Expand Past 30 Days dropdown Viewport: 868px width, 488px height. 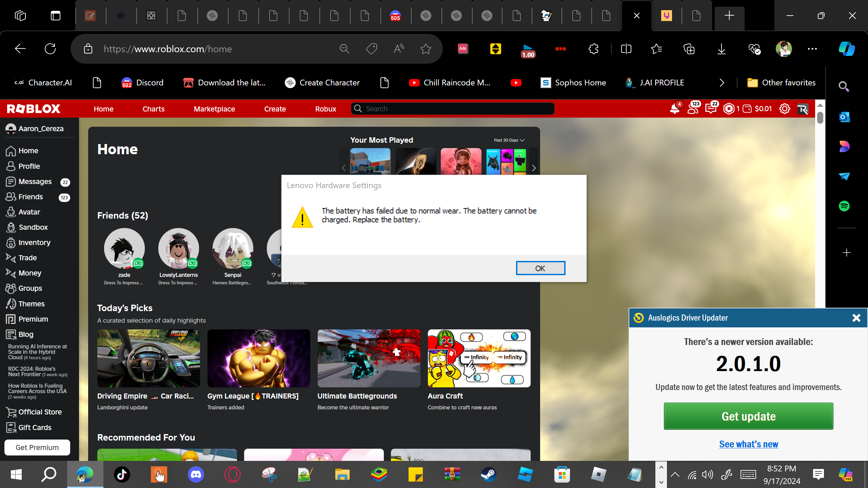tap(509, 140)
